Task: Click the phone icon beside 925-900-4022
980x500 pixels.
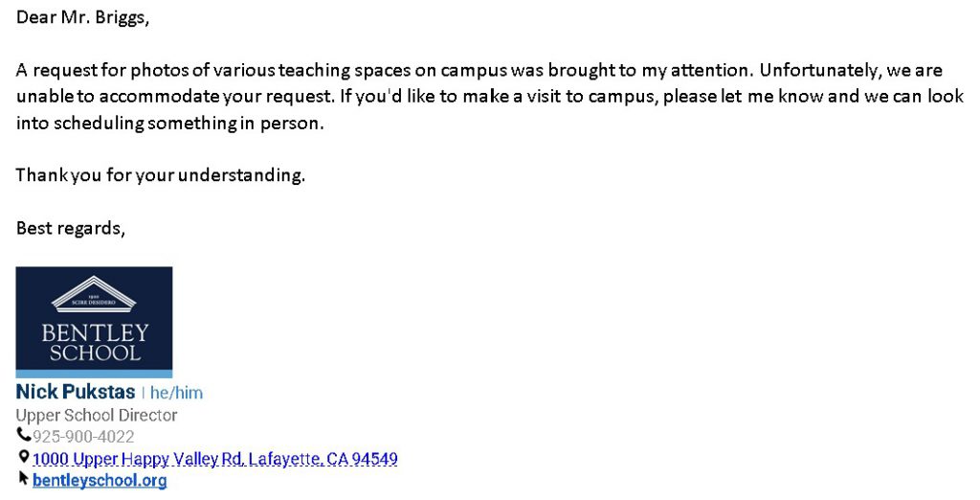Action: point(23,434)
